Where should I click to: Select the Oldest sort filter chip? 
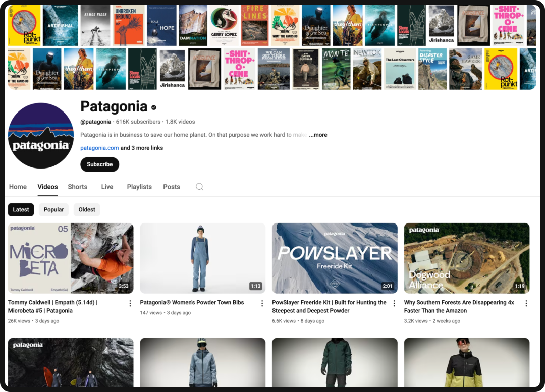tap(87, 210)
